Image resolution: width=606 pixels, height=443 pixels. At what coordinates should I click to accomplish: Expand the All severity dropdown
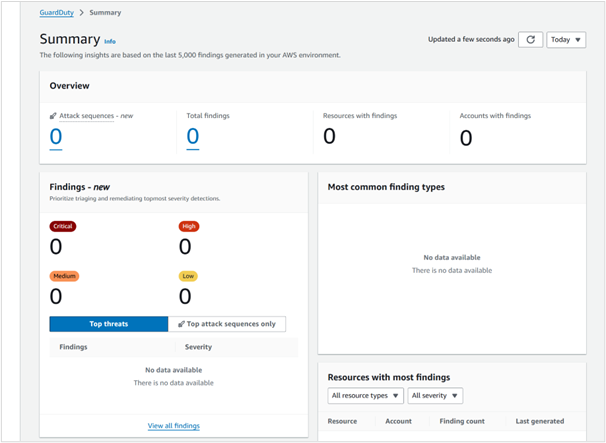coord(434,396)
